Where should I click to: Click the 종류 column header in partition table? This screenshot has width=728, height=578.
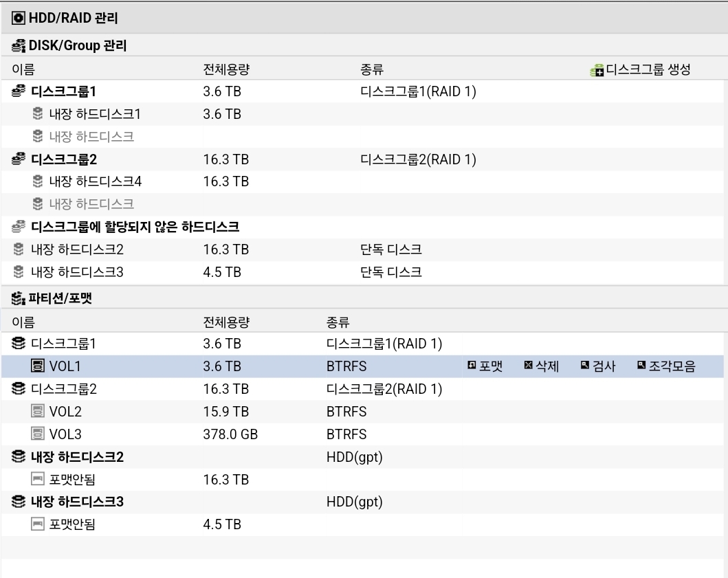pyautogui.click(x=338, y=322)
